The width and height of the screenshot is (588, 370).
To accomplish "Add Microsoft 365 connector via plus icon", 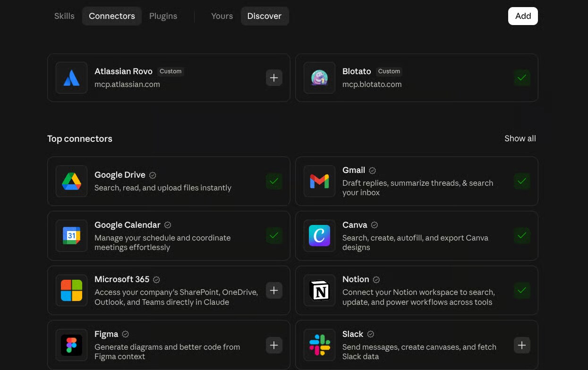I will 274,290.
